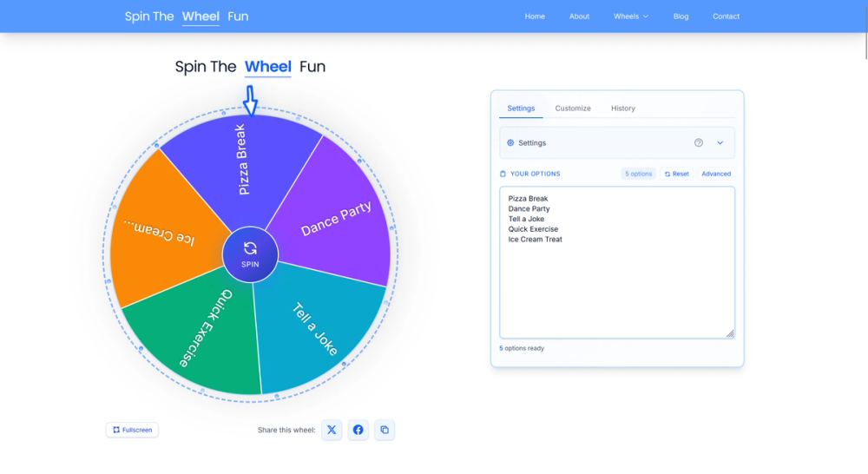Copy the wheel link icon
The image size is (868, 474).
[385, 430]
